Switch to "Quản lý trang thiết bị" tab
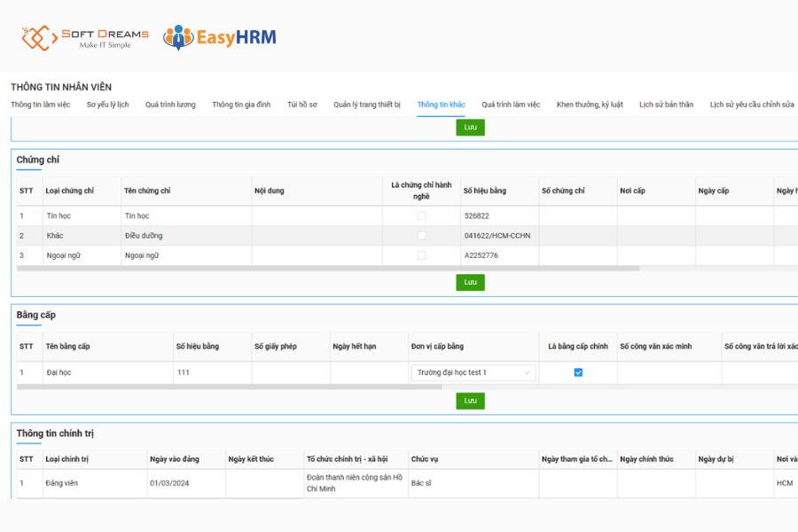This screenshot has width=798, height=532. pyautogui.click(x=367, y=105)
